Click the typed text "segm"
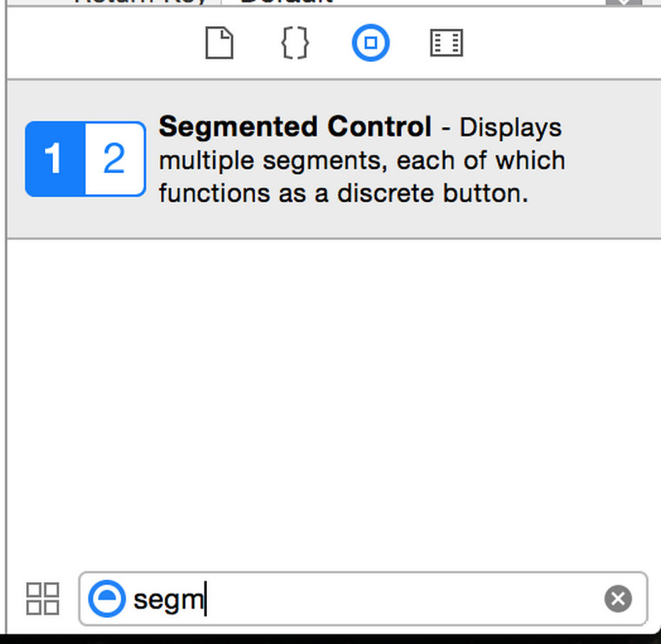 (168, 600)
